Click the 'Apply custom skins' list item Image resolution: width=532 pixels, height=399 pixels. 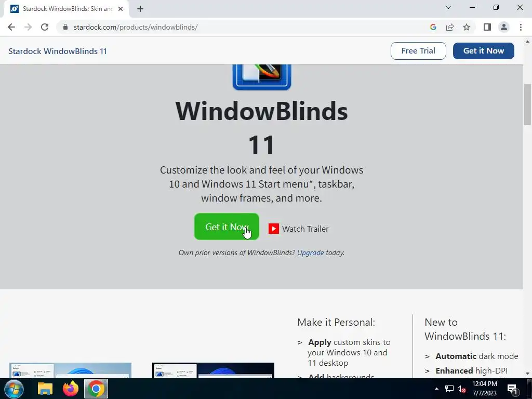(x=349, y=353)
